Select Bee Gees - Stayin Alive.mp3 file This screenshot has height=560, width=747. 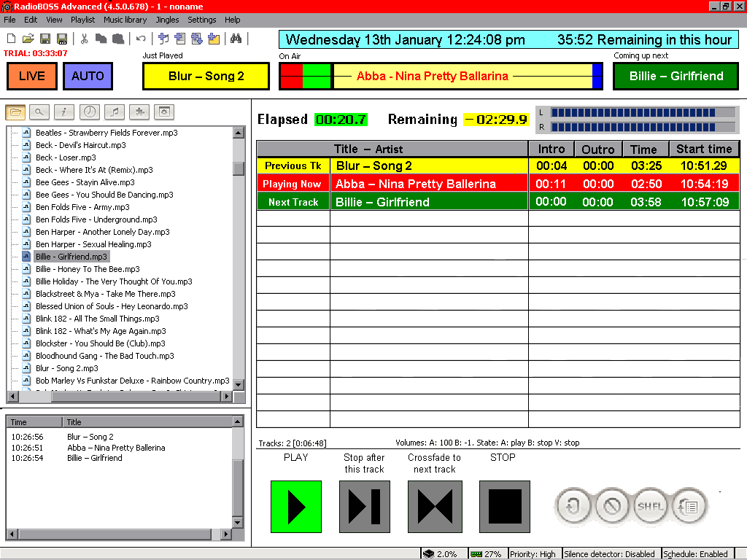point(85,182)
